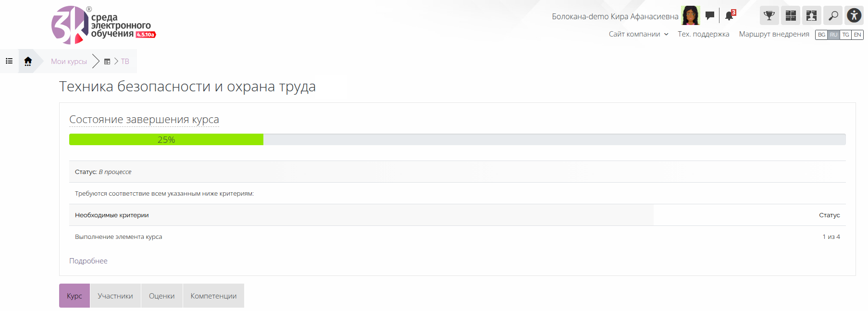Switch the language to TG
The height and width of the screenshot is (311, 868).
[x=845, y=35]
